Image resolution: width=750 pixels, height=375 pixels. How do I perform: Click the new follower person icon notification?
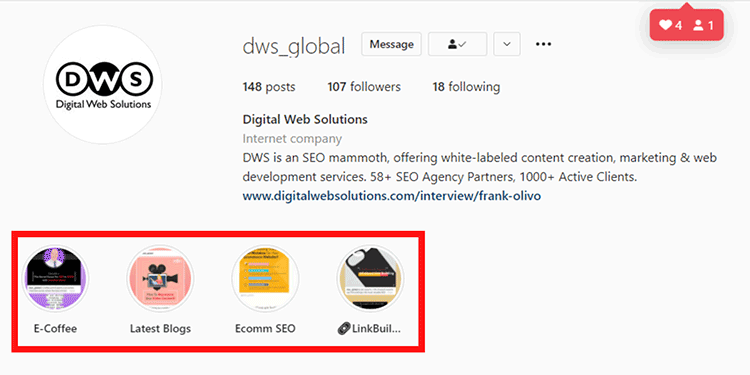tap(703, 25)
